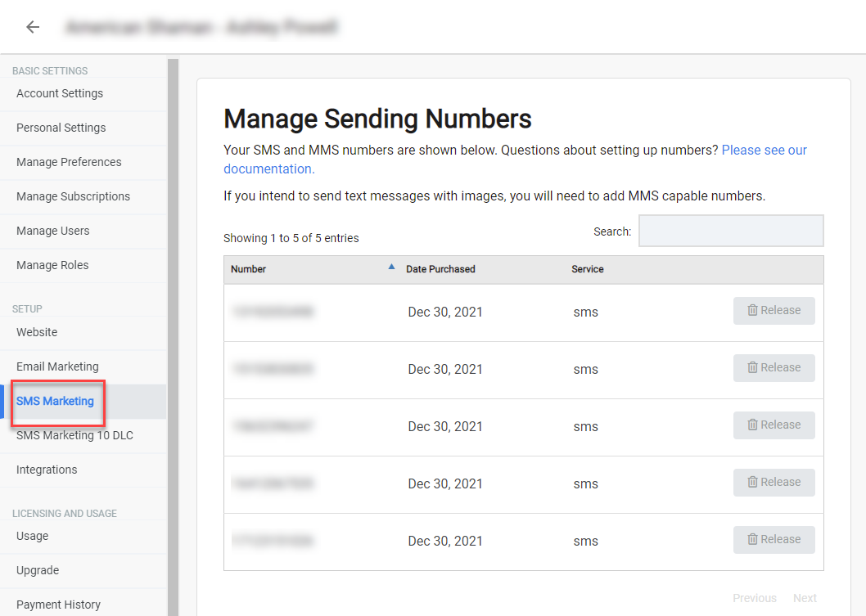Release the fourth sms number

click(774, 483)
